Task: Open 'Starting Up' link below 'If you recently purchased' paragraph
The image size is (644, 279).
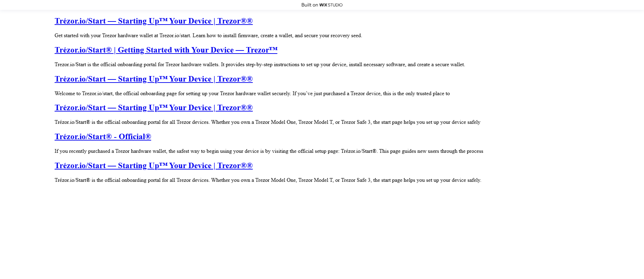Action: coord(153,166)
